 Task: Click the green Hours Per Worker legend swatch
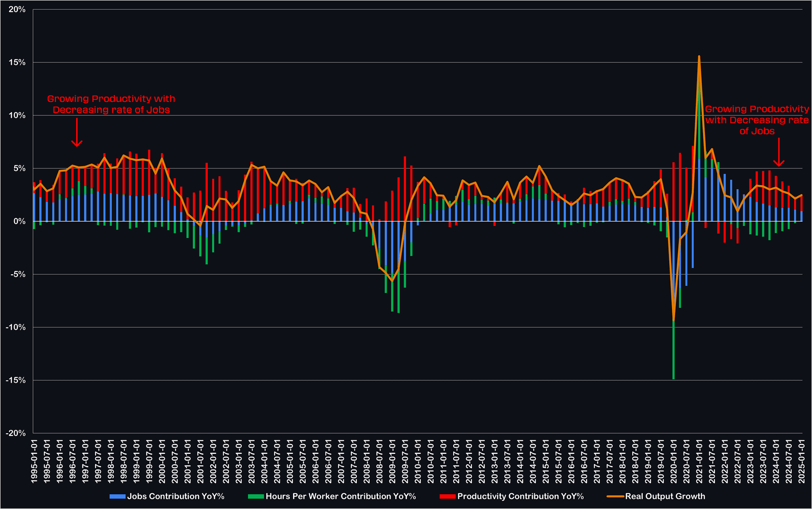256,496
